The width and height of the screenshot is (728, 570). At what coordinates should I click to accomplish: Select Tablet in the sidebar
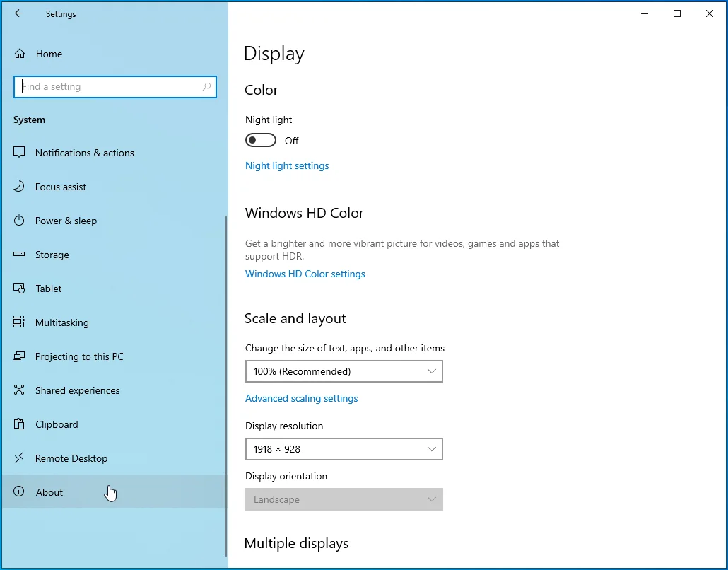[x=114, y=289]
